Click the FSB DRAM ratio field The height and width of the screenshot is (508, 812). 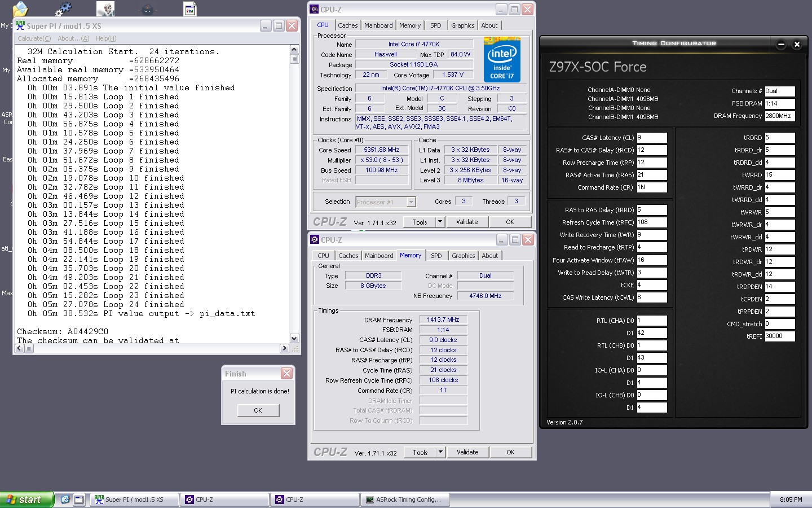pyautogui.click(x=780, y=103)
